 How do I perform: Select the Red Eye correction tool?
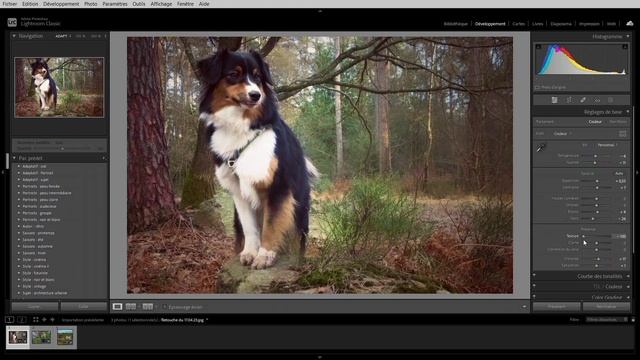pos(597,100)
